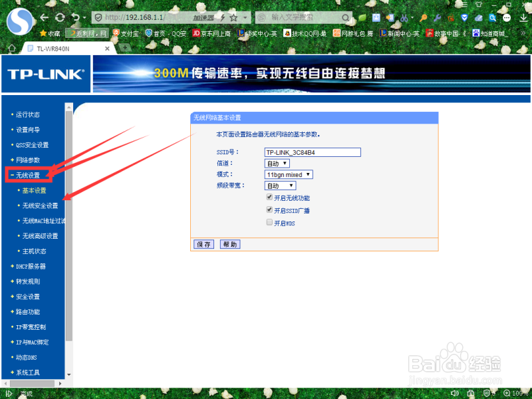Toggle the 开启无线功能 checkbox
Screen dimensions: 532x399
tap(269, 197)
